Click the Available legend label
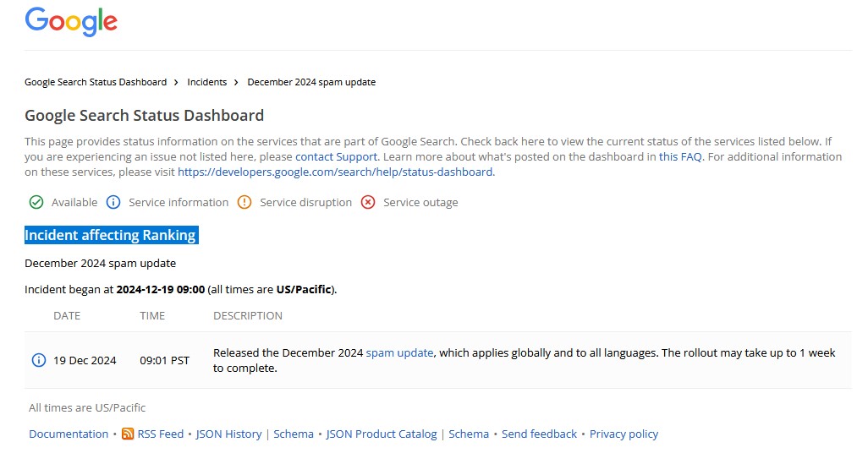 pyautogui.click(x=74, y=202)
